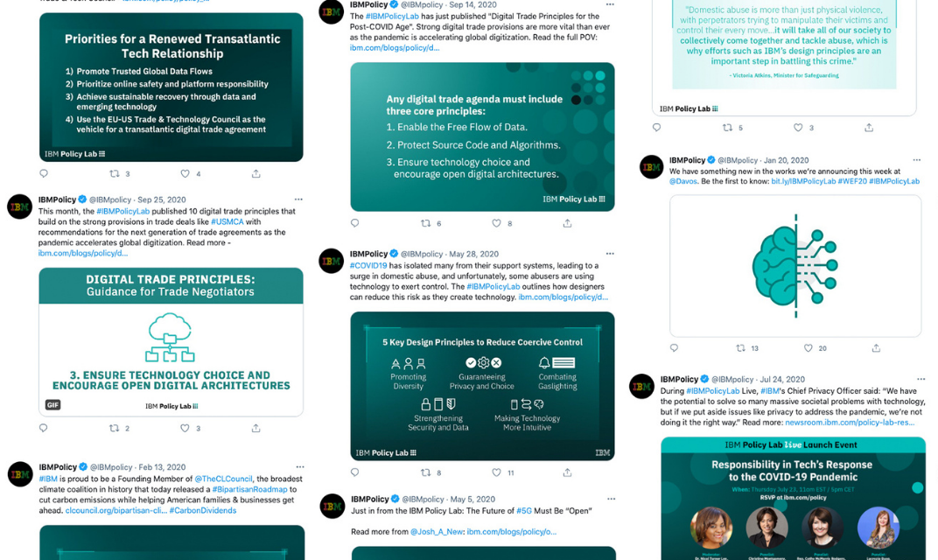Like the Jan 20, 2020 Davos tweet
The width and height of the screenshot is (938, 560).
pyautogui.click(x=808, y=348)
